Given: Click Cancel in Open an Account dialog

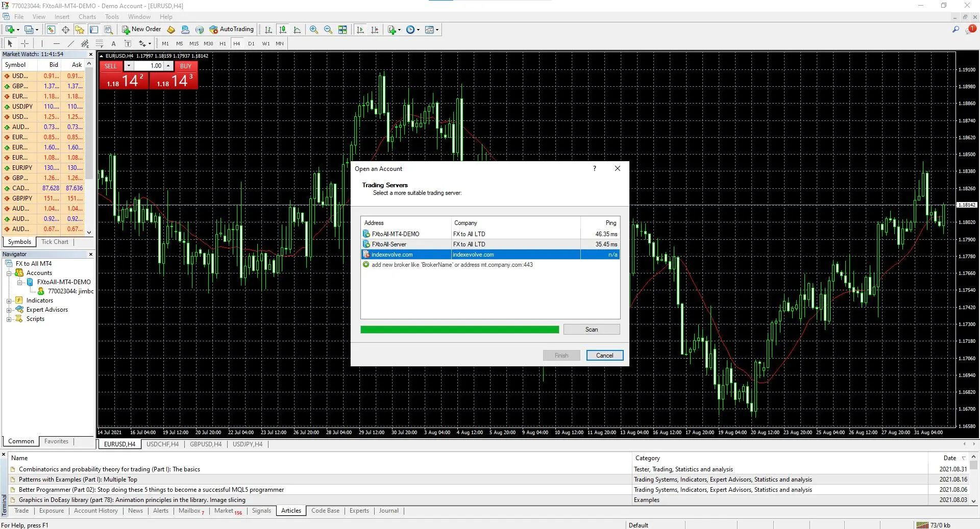Looking at the screenshot, I should pyautogui.click(x=605, y=356).
